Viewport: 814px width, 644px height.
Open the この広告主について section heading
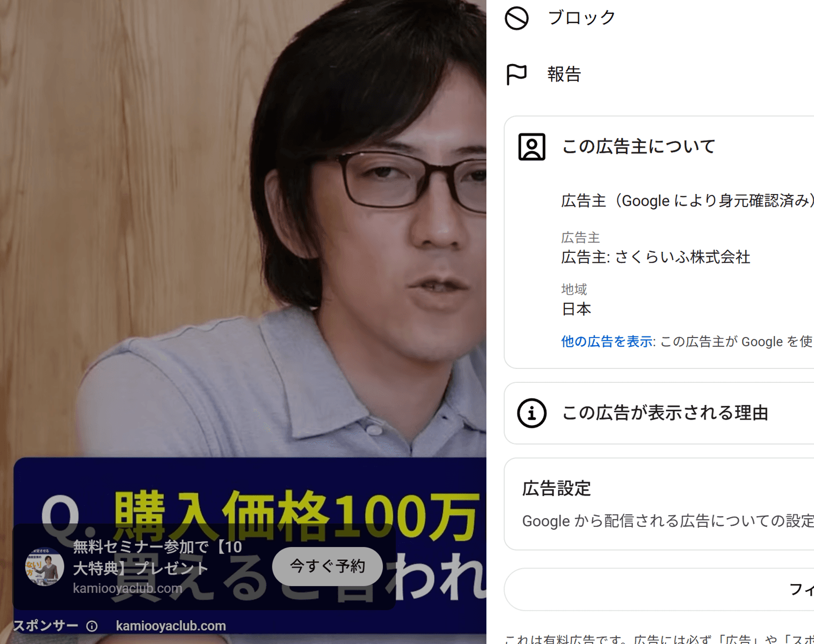639,147
